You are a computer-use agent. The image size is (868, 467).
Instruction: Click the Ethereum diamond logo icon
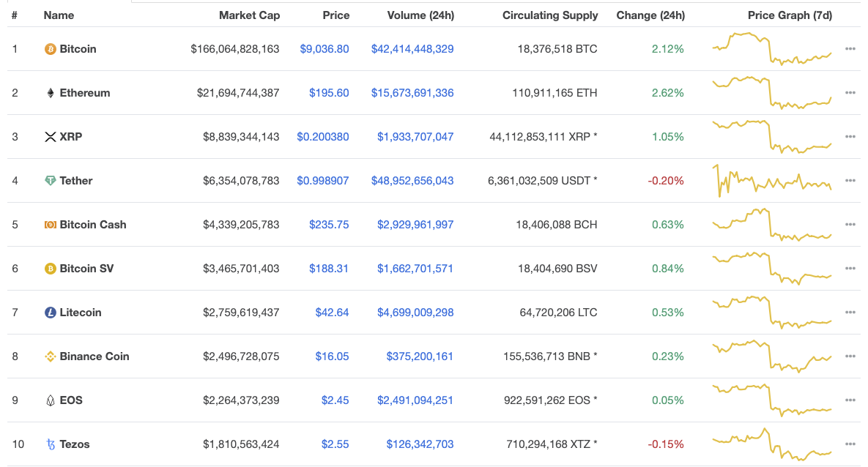coord(51,93)
